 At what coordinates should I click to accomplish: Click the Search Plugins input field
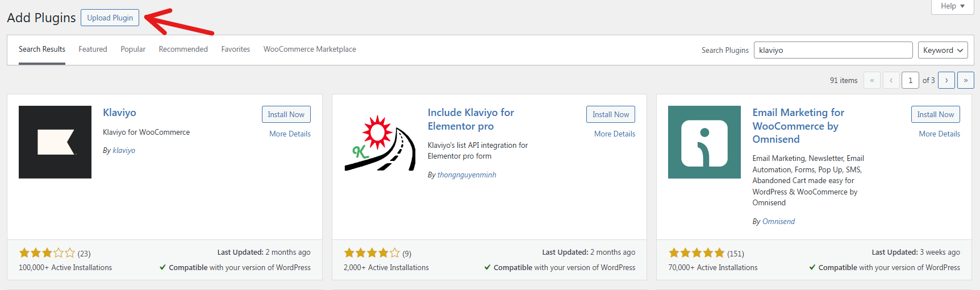pos(832,50)
